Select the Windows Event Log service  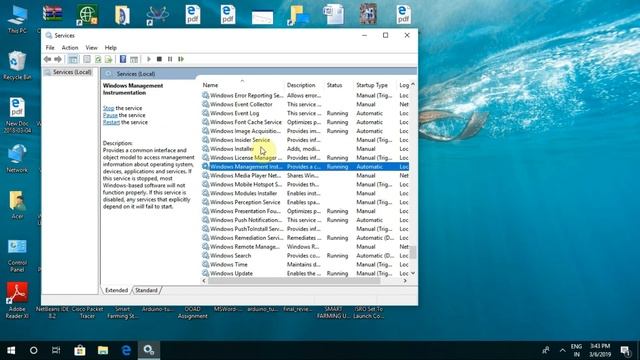305,113
